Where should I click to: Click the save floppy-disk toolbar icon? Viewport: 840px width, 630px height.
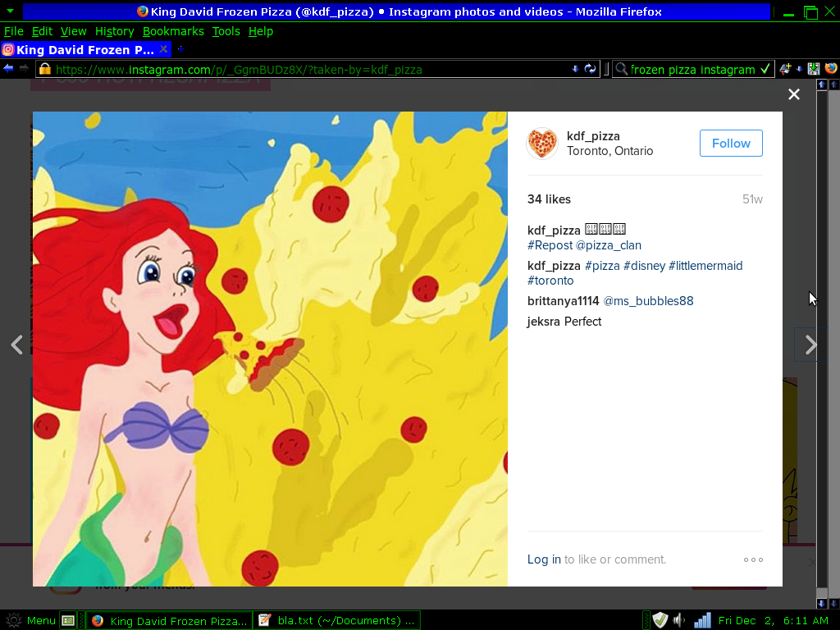pos(813,69)
